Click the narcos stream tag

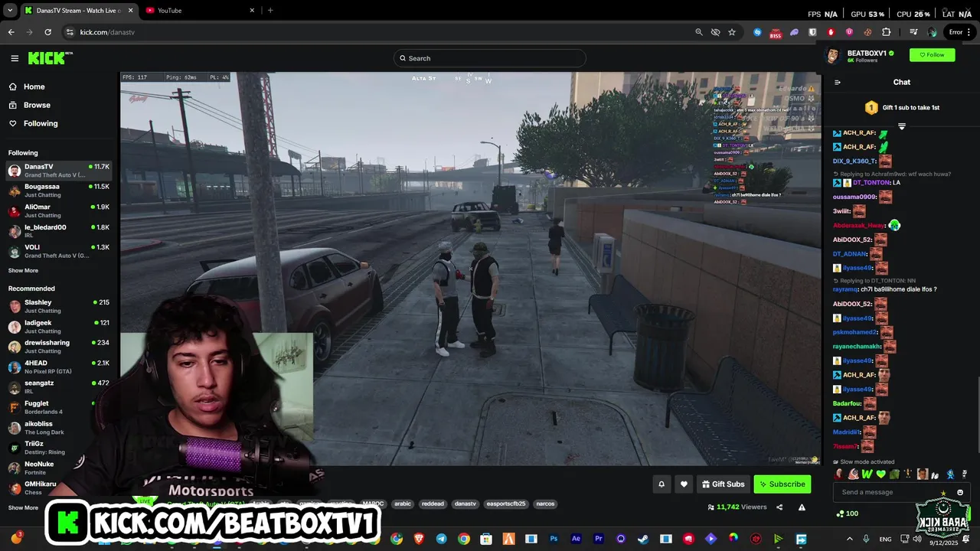[545, 504]
